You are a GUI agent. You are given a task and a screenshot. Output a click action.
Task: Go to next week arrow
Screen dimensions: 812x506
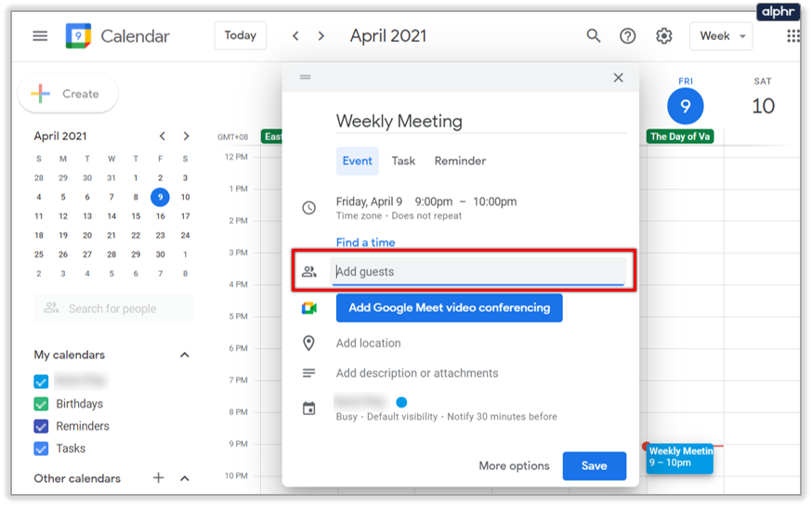(x=321, y=36)
